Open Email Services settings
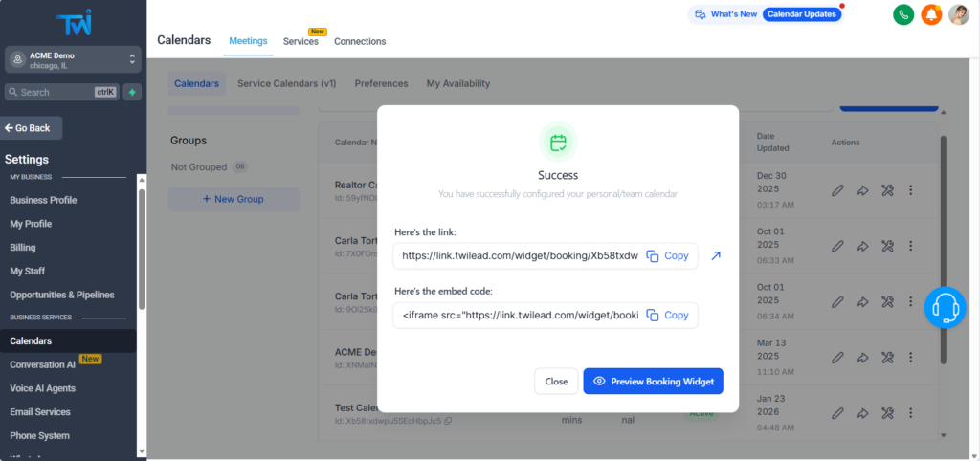This screenshot has width=980, height=461. click(40, 412)
